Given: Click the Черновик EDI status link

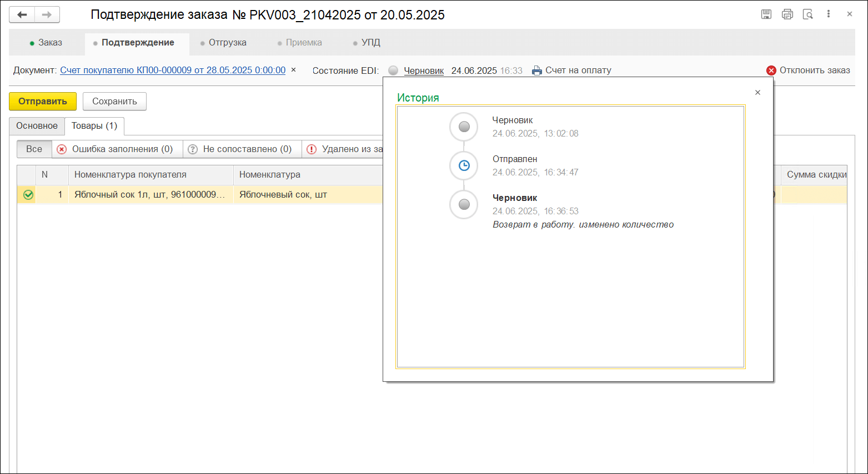Looking at the screenshot, I should 424,71.
